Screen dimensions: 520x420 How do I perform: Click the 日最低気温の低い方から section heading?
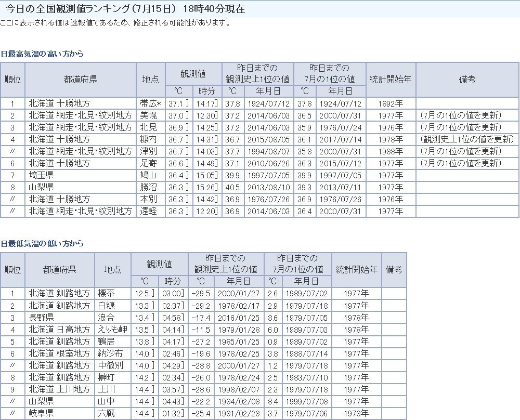coord(42,243)
